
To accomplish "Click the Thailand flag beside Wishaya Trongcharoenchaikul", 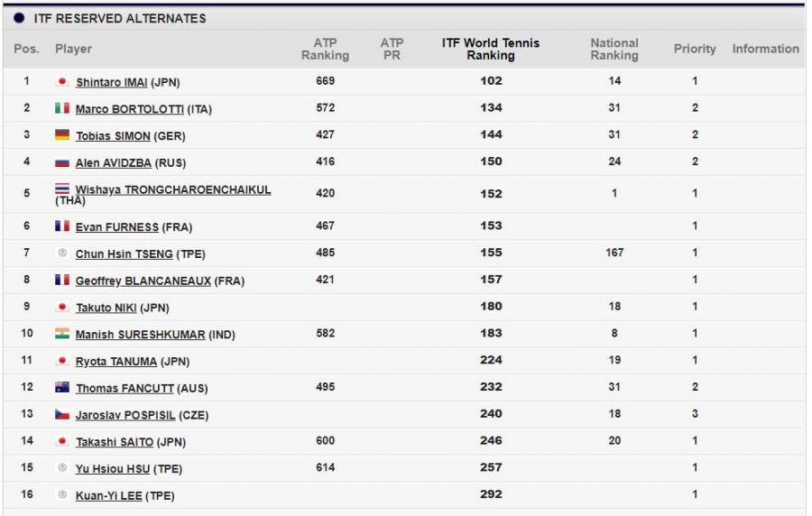I will click(62, 189).
